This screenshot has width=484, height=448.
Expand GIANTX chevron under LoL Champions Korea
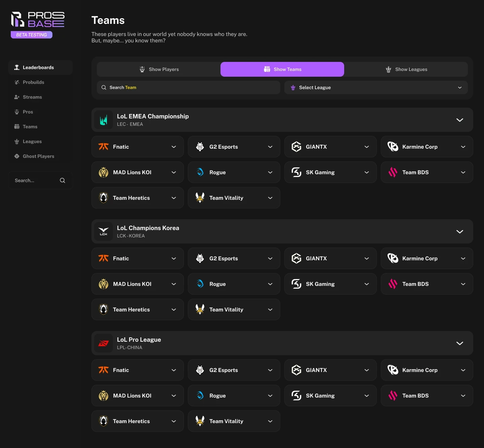click(367, 258)
